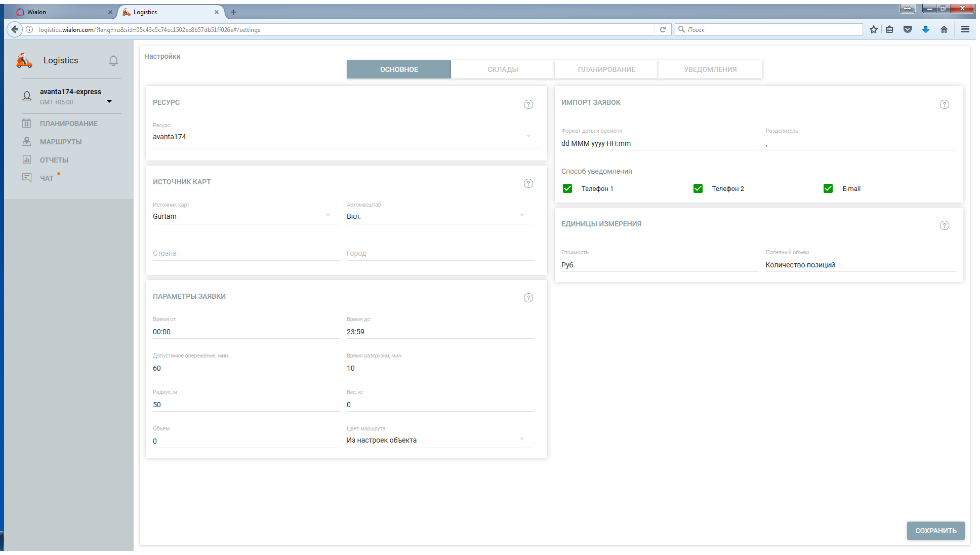
Task: Go to Маршруты in the sidebar
Action: tap(61, 142)
